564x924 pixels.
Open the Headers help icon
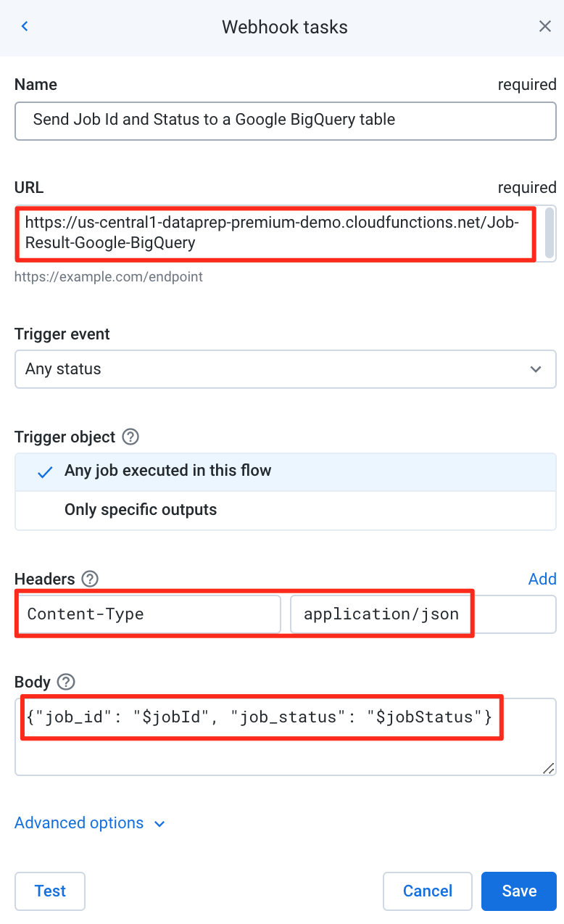tap(90, 579)
